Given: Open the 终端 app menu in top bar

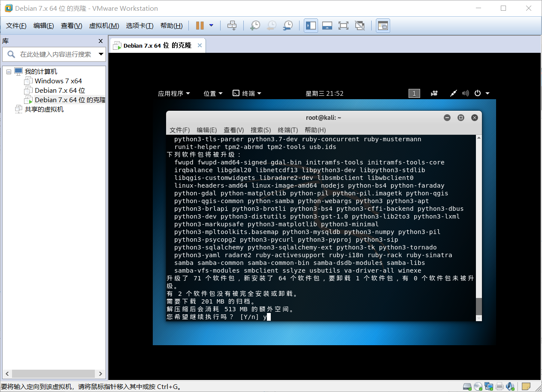Looking at the screenshot, I should pyautogui.click(x=247, y=94).
